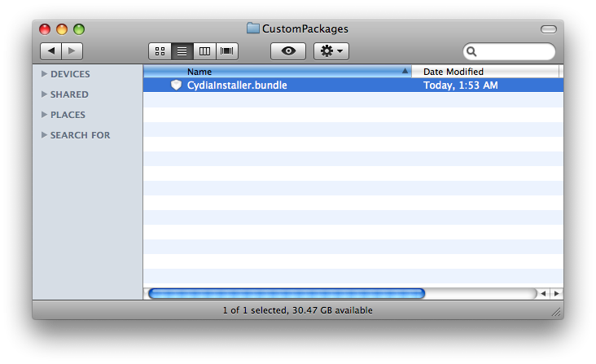Switch to icon view
The height and width of the screenshot is (364, 596).
pyautogui.click(x=160, y=51)
